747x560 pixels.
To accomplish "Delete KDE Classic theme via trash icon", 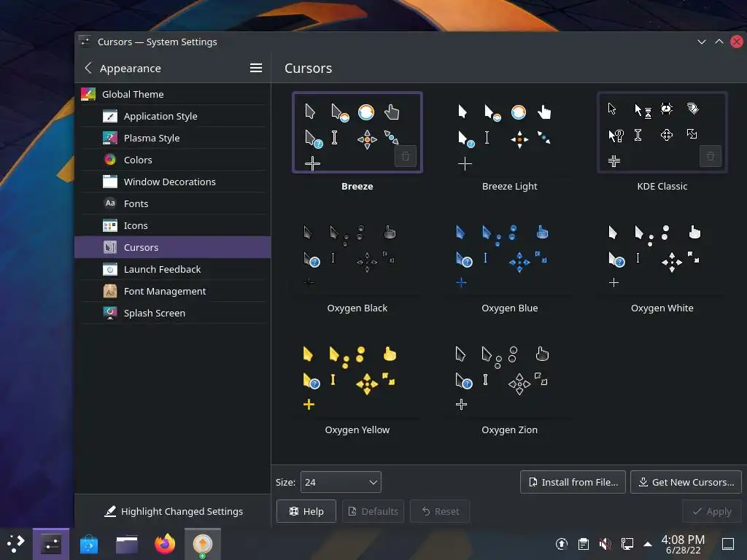I will tap(711, 156).
